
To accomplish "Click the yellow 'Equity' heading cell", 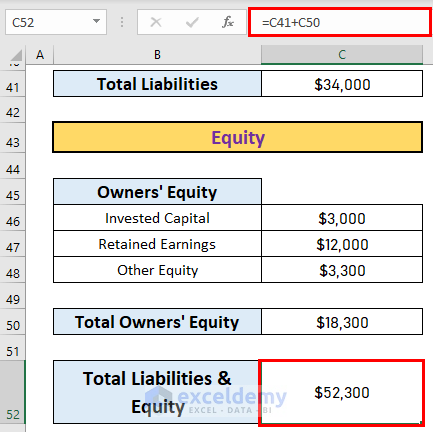I will [238, 137].
